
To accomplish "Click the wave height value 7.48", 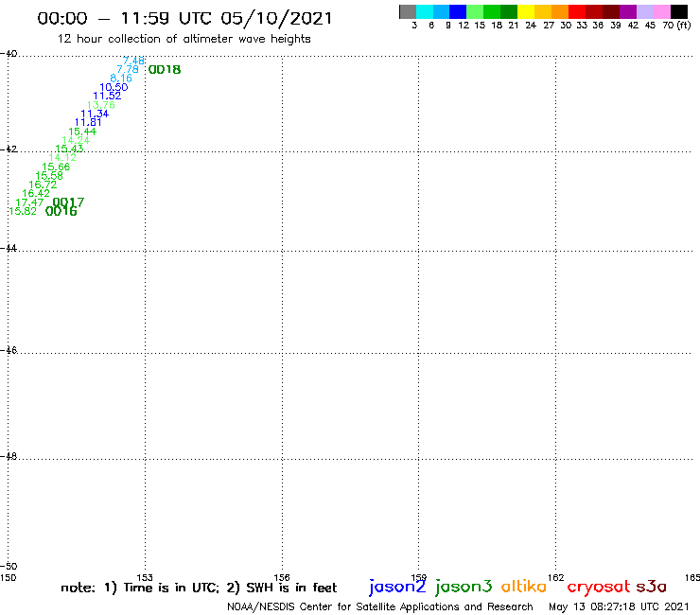I will tap(133, 61).
